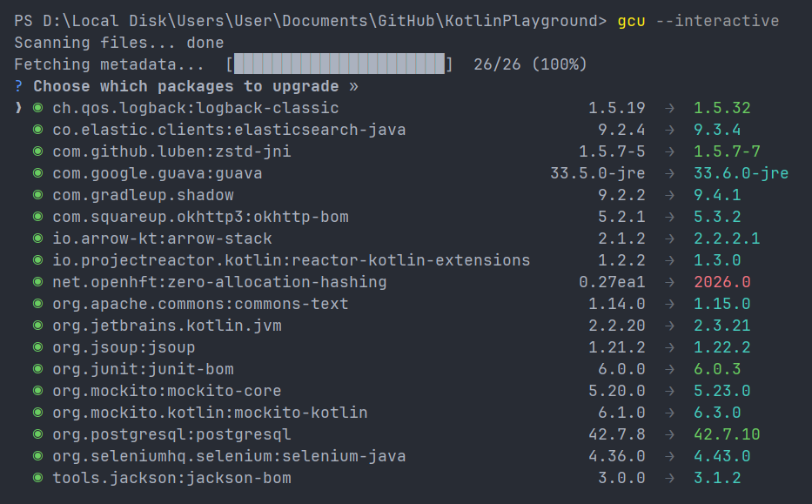This screenshot has height=504, width=812.
Task: Click the 33.6.0-jre target version
Action: (x=741, y=173)
